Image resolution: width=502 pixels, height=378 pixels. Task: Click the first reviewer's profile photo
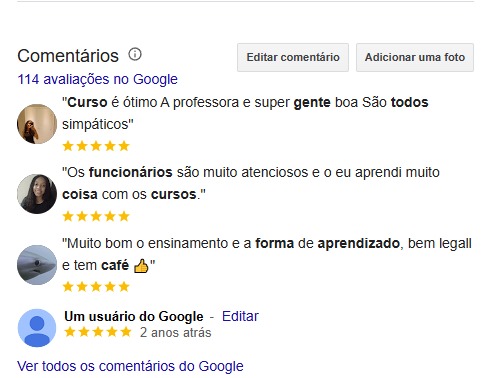pyautogui.click(x=37, y=124)
